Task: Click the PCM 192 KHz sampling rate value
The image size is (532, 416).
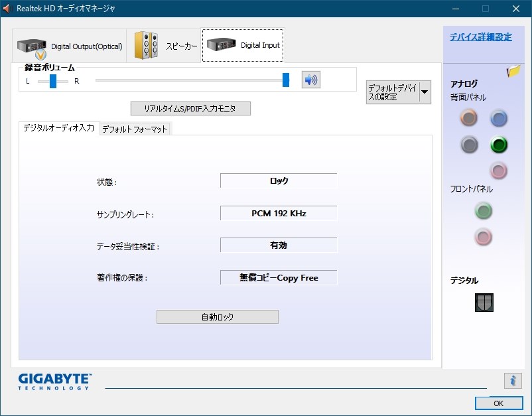Action: tap(279, 214)
